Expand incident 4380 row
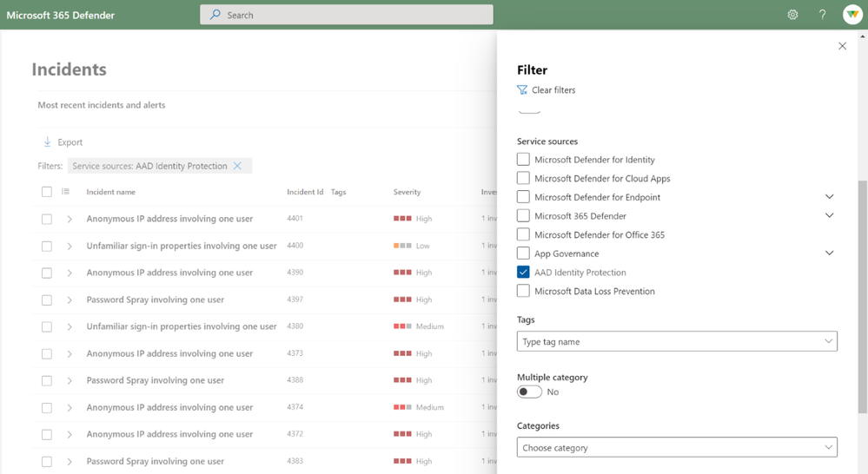 pos(70,327)
